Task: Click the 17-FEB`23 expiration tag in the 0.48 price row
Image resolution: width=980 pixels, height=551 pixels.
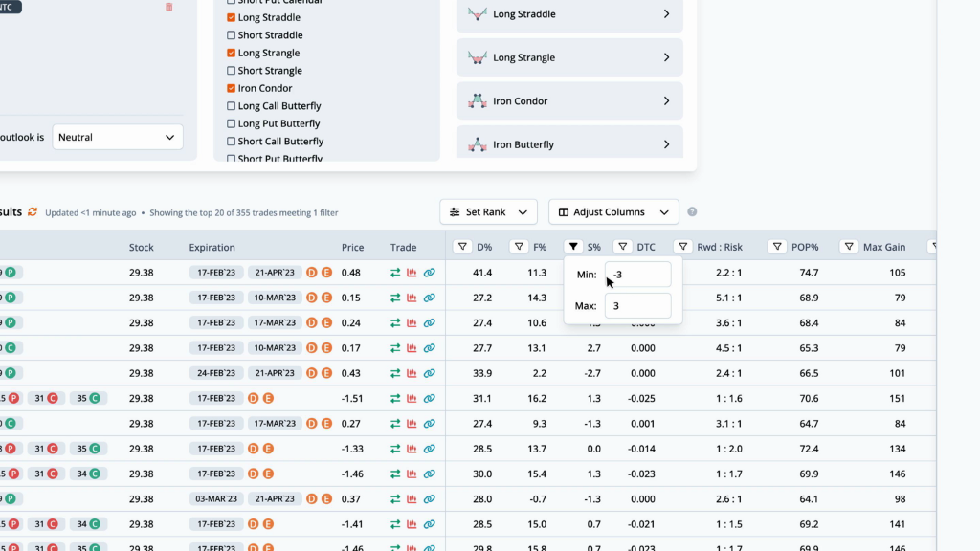Action: click(216, 273)
